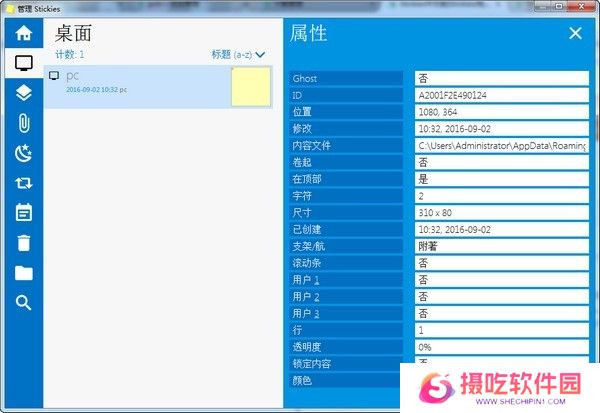
Task: Open closed notes via trash icon
Action: pyautogui.click(x=24, y=243)
